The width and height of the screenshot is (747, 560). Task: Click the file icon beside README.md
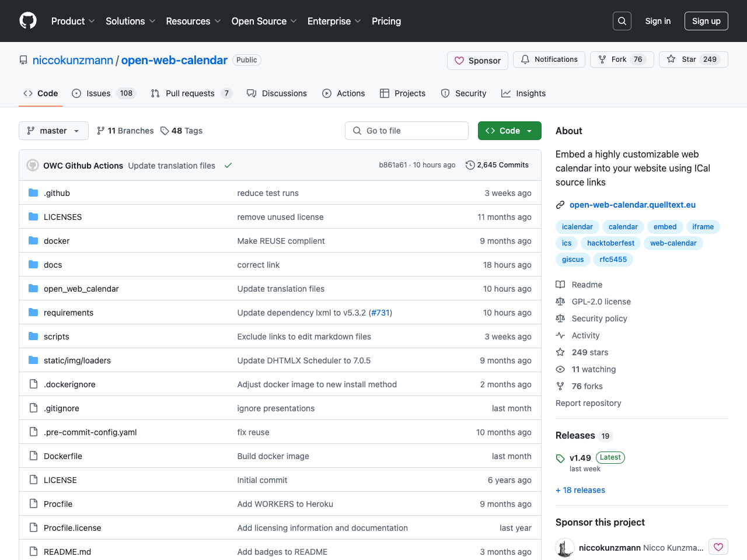(x=33, y=551)
